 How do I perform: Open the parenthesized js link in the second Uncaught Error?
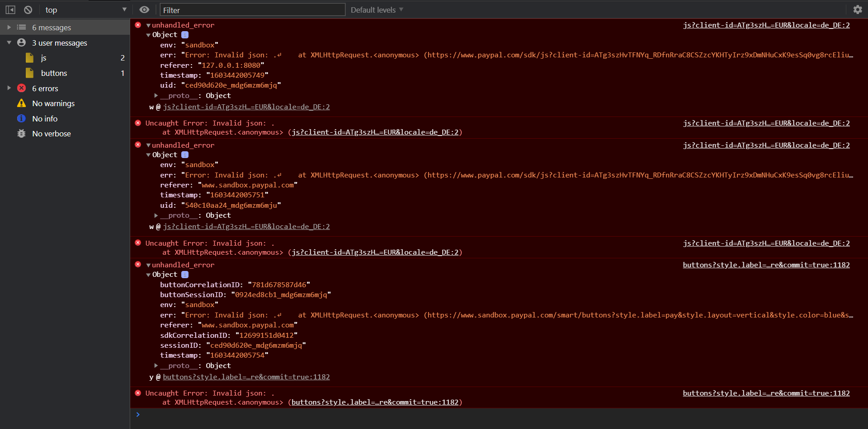pos(375,252)
